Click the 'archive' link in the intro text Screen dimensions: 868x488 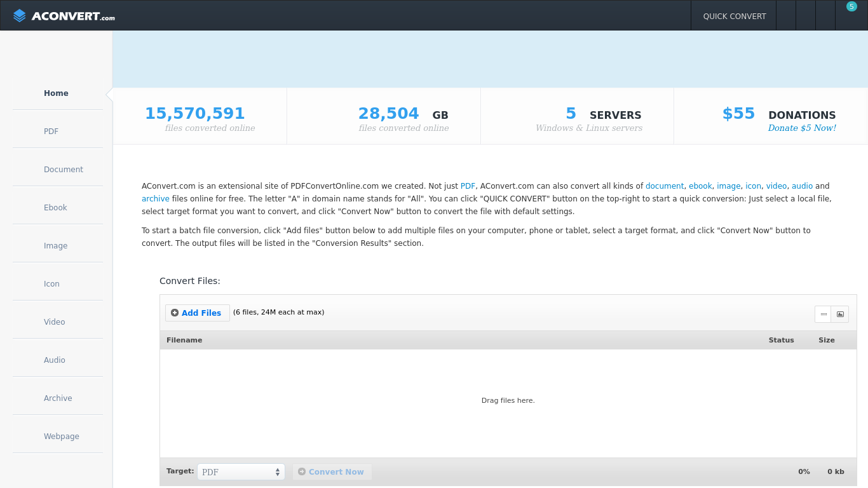(x=155, y=199)
